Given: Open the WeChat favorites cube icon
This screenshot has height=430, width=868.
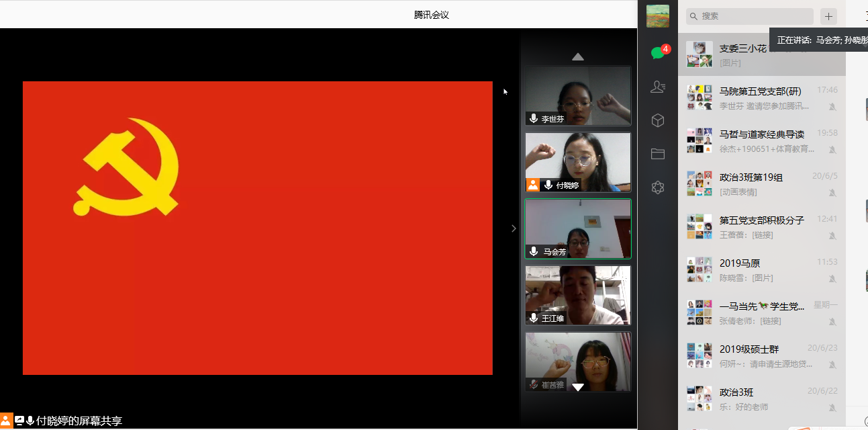Looking at the screenshot, I should (658, 120).
